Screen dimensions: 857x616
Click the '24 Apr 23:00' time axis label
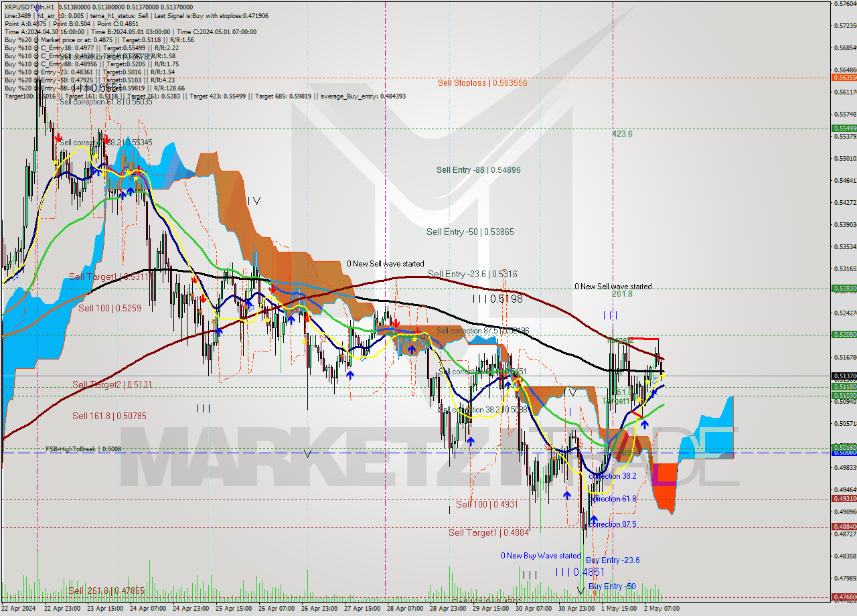[x=191, y=609]
